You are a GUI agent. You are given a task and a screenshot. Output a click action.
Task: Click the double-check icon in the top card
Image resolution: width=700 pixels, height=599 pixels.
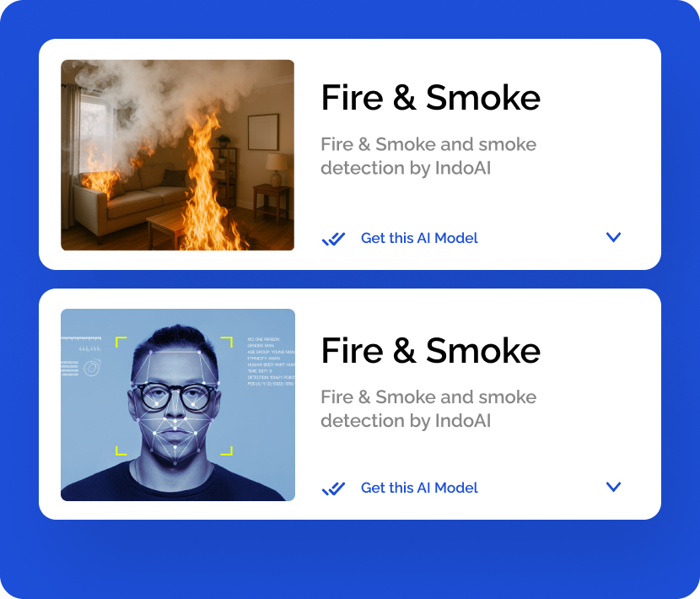point(333,239)
